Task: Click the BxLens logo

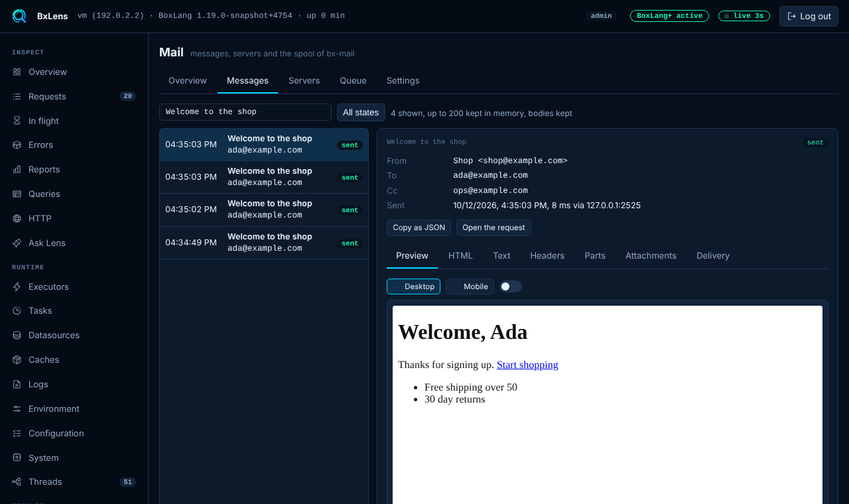Action: point(19,16)
